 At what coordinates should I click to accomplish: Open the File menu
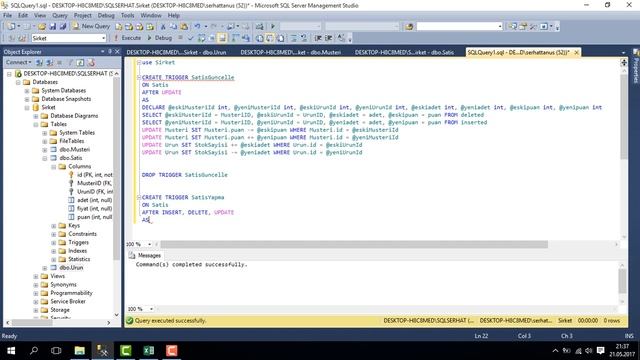tap(7, 16)
